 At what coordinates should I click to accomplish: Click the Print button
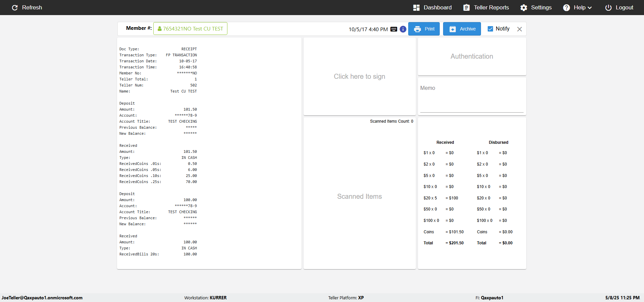[x=424, y=29]
